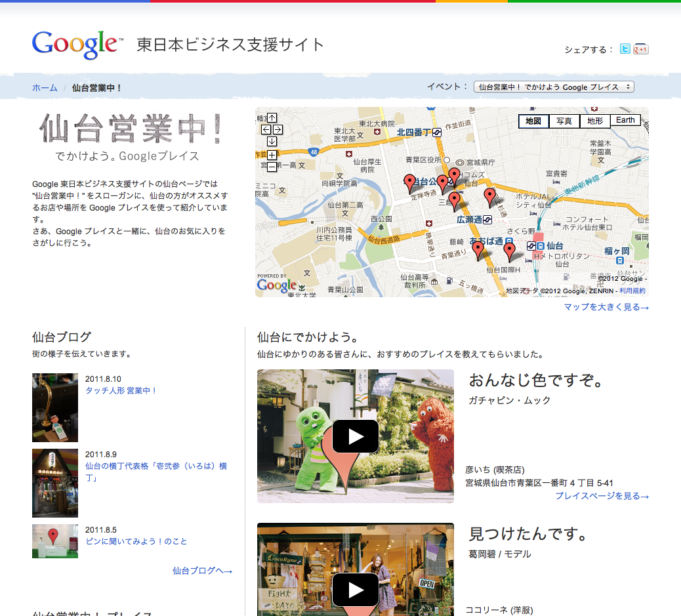Pan the map up with the arrow

click(272, 117)
